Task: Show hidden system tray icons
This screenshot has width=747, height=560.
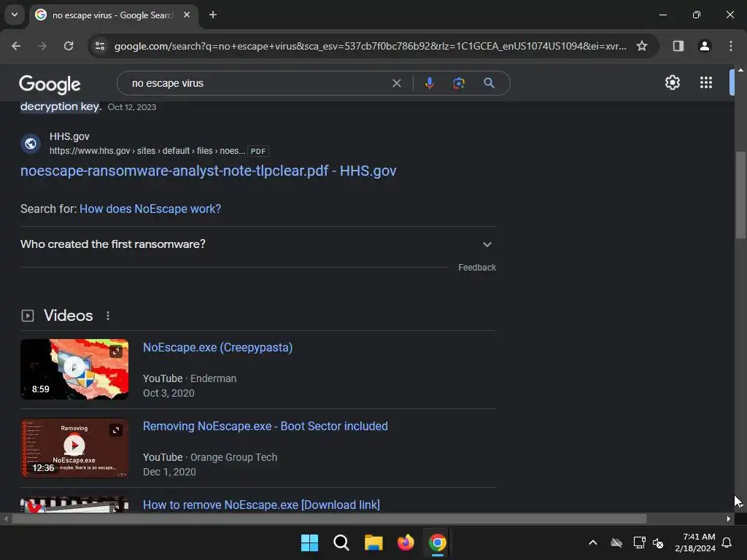Action: 592,542
